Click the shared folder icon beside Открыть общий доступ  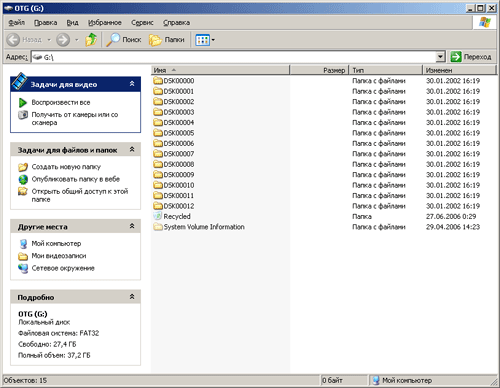(x=23, y=191)
